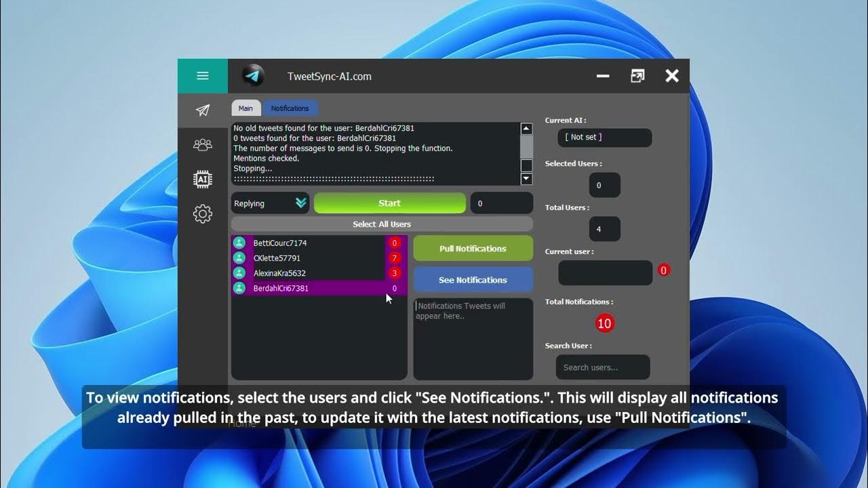Open the Replying mode dropdown
Image resolution: width=868 pixels, height=488 pixels.
[269, 203]
